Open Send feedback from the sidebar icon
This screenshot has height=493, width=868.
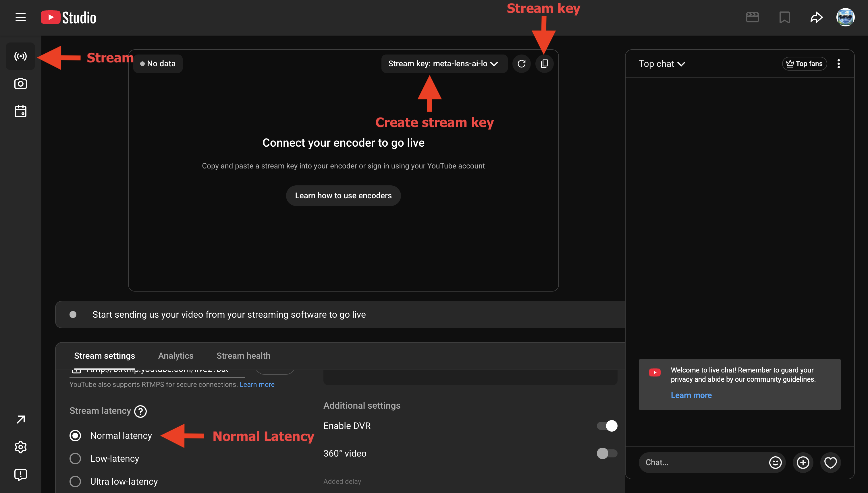[21, 474]
